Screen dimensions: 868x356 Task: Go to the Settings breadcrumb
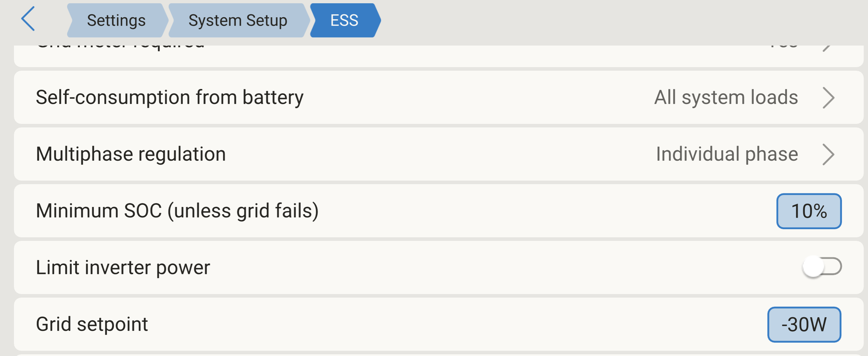coord(116,20)
